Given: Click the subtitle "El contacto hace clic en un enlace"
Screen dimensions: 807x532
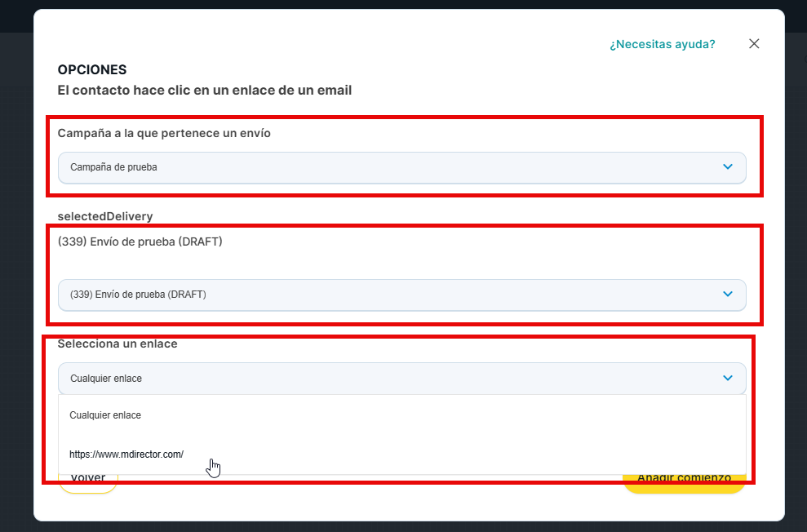Looking at the screenshot, I should 204,91.
